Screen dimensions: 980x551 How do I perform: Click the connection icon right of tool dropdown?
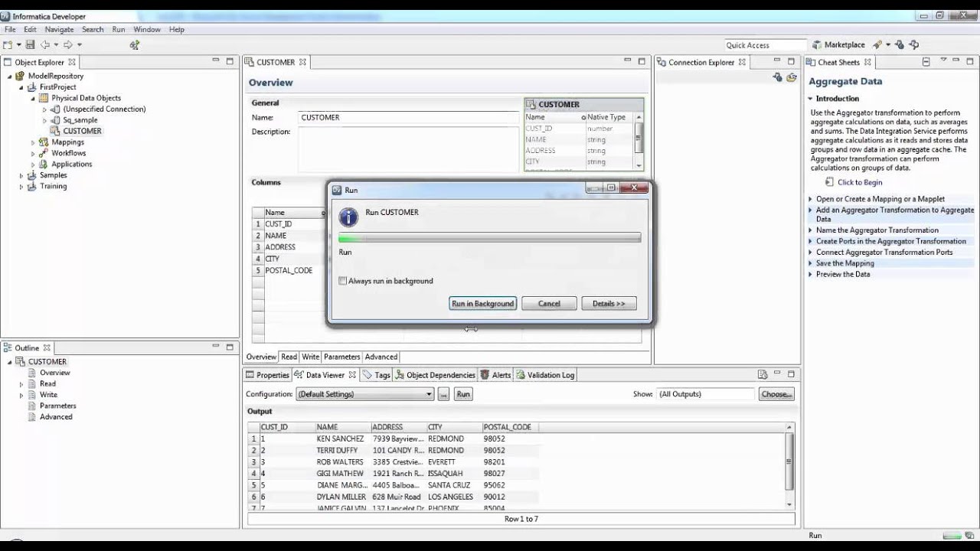pyautogui.click(x=900, y=45)
